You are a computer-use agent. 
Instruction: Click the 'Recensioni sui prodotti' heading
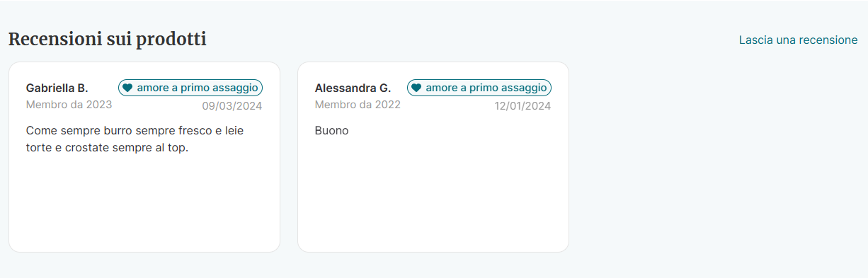point(108,40)
